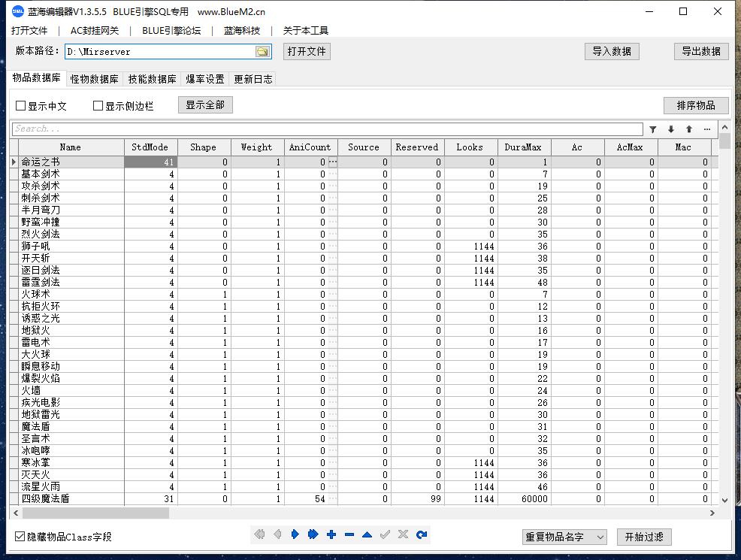Switch to 物品数据库 tab

point(36,78)
